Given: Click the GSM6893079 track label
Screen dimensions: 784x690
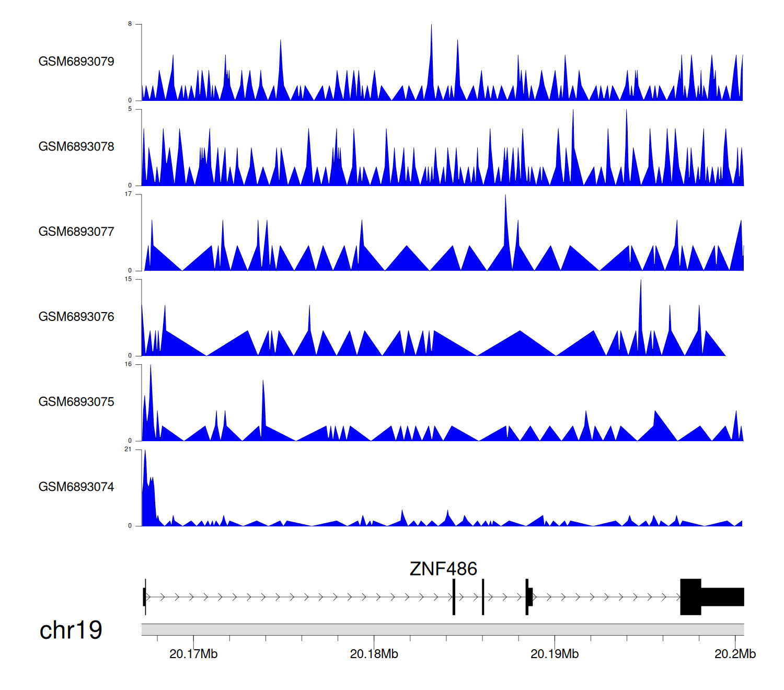Looking at the screenshot, I should [x=76, y=62].
